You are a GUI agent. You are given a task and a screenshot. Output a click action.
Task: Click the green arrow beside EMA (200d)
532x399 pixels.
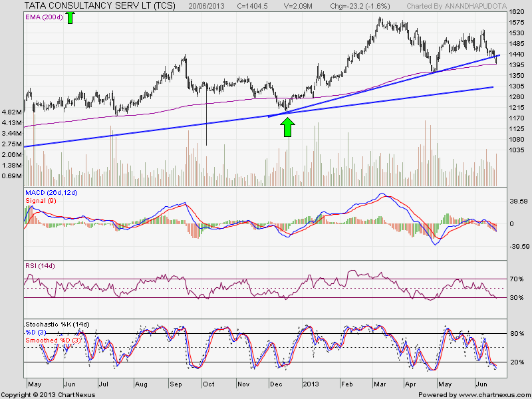[x=70, y=17]
